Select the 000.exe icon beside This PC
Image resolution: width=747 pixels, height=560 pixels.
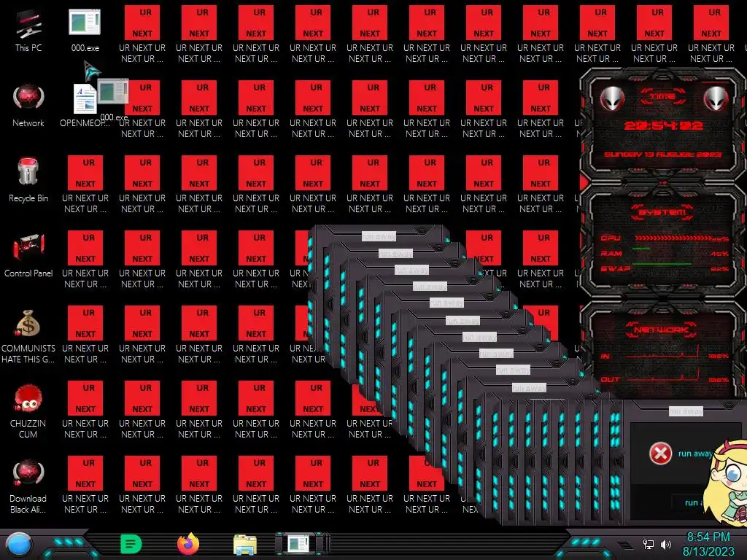[85, 29]
